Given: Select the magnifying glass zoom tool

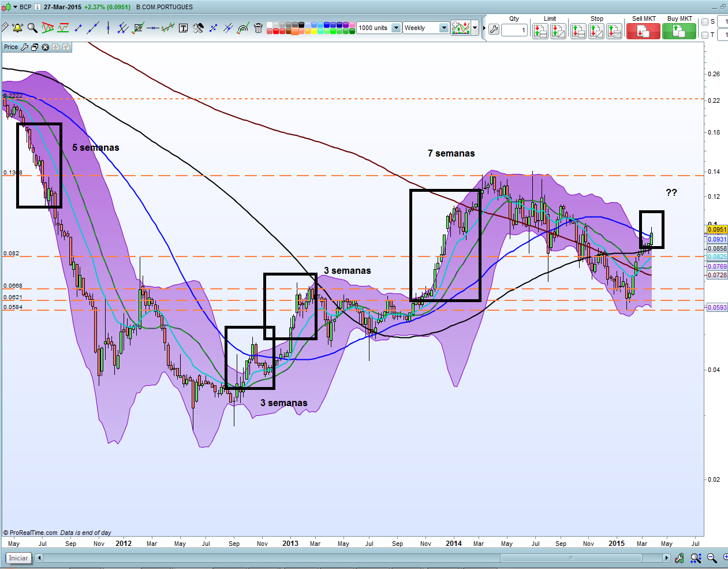Looking at the screenshot, I should pyautogui.click(x=32, y=28).
